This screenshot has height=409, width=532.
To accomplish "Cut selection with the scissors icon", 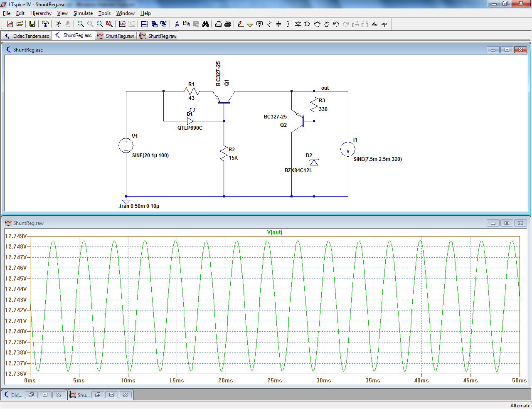I will [x=177, y=24].
